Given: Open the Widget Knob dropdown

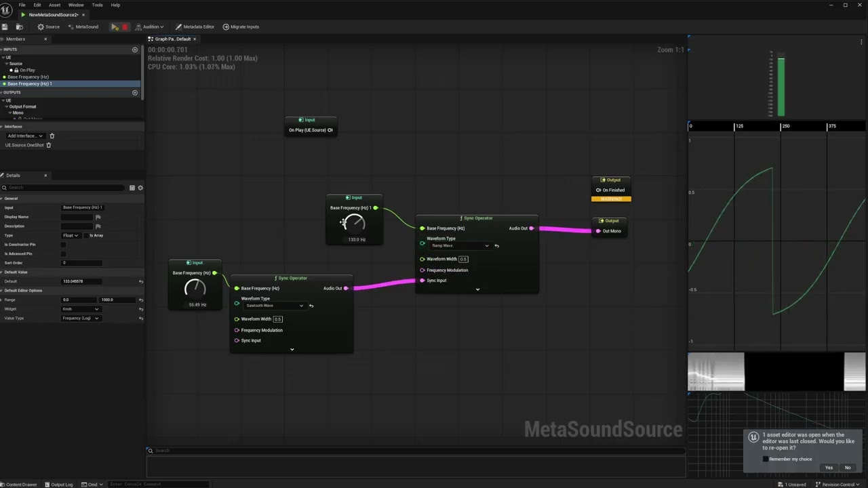Looking at the screenshot, I should [x=81, y=309].
